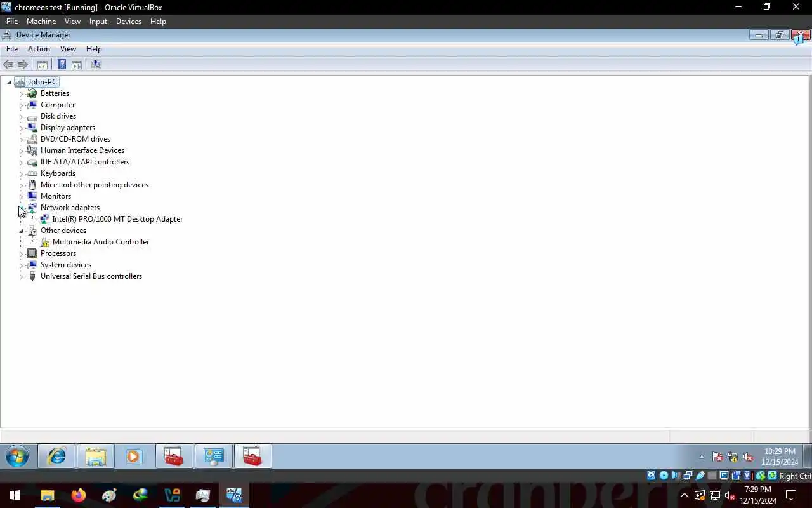The width and height of the screenshot is (812, 508).
Task: Click the blue question mark Help toolbar icon
Action: tap(62, 64)
